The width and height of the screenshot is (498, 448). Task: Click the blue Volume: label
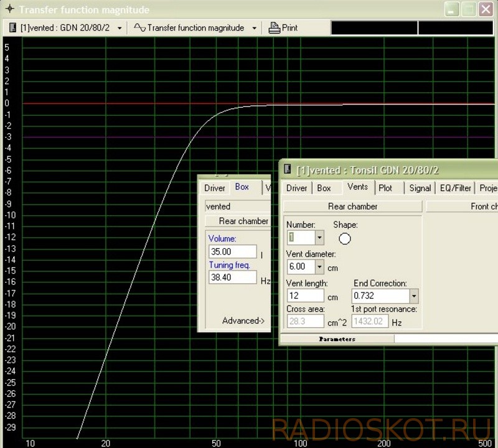pos(222,238)
